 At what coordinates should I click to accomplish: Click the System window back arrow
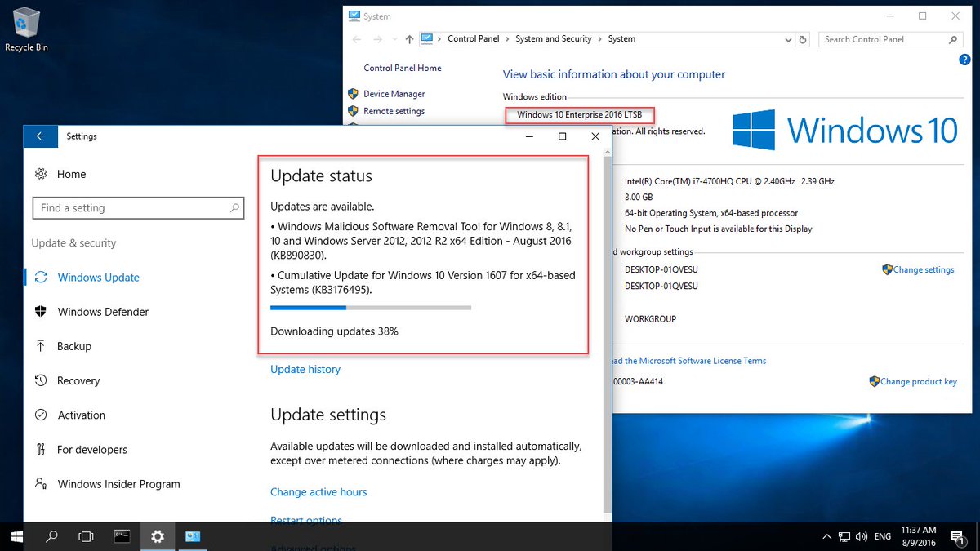coord(357,39)
